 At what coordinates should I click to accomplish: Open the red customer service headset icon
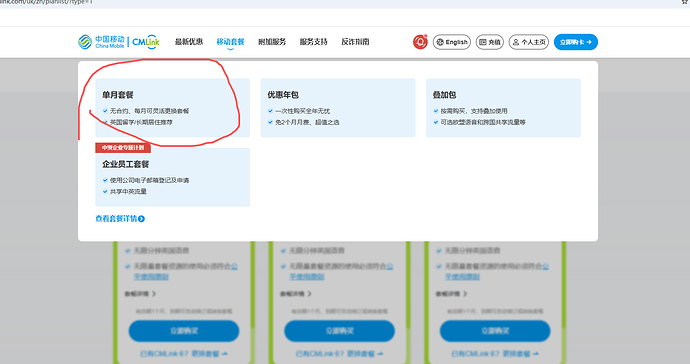pyautogui.click(x=420, y=42)
